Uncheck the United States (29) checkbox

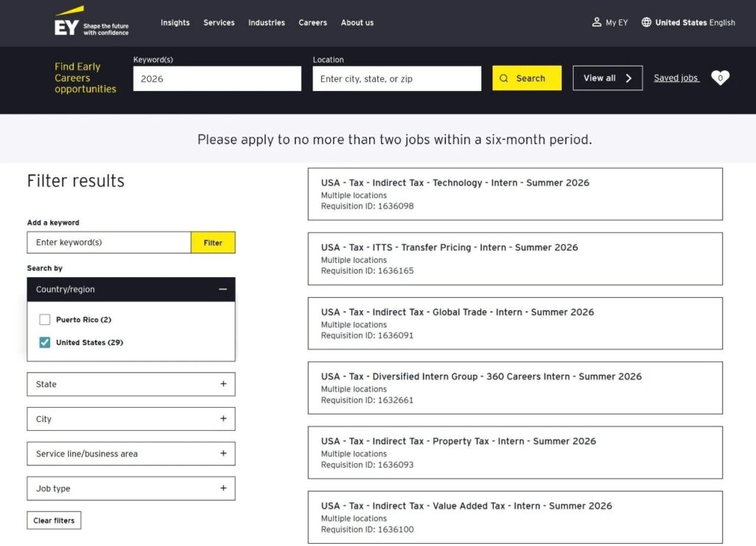coord(45,343)
